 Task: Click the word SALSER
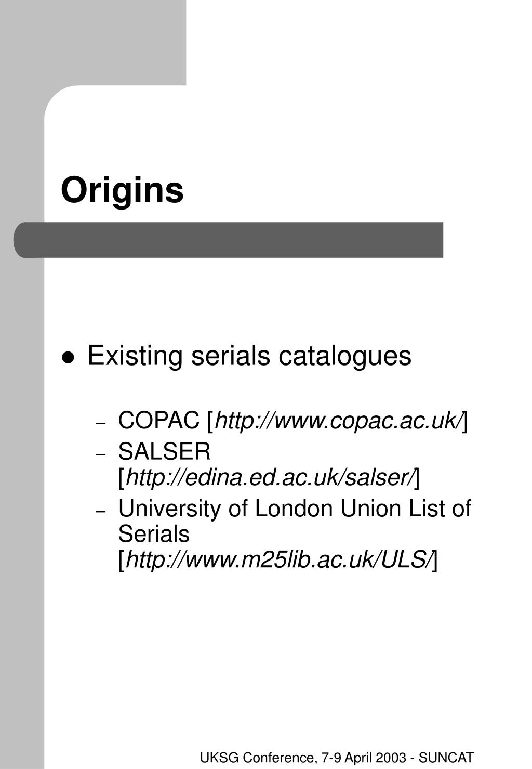point(165,451)
